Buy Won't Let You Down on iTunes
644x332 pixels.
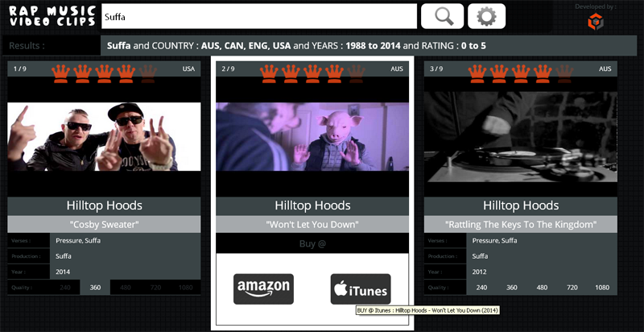(361, 289)
